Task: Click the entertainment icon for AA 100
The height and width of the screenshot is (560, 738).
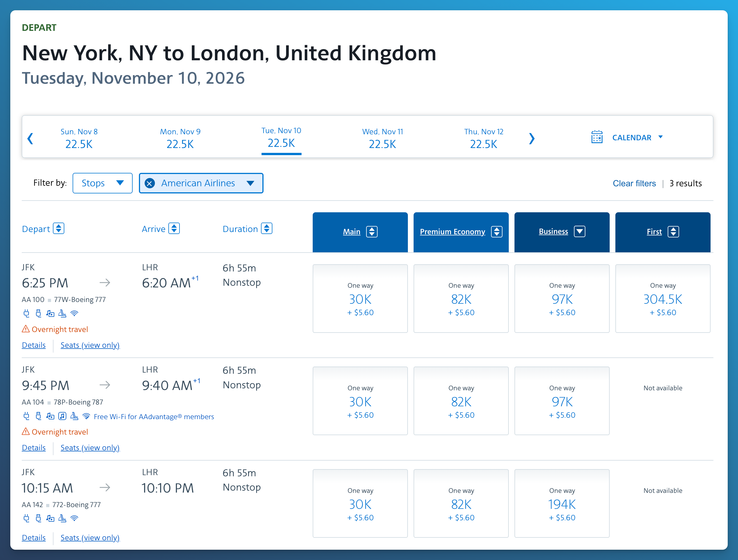Action: pyautogui.click(x=50, y=313)
